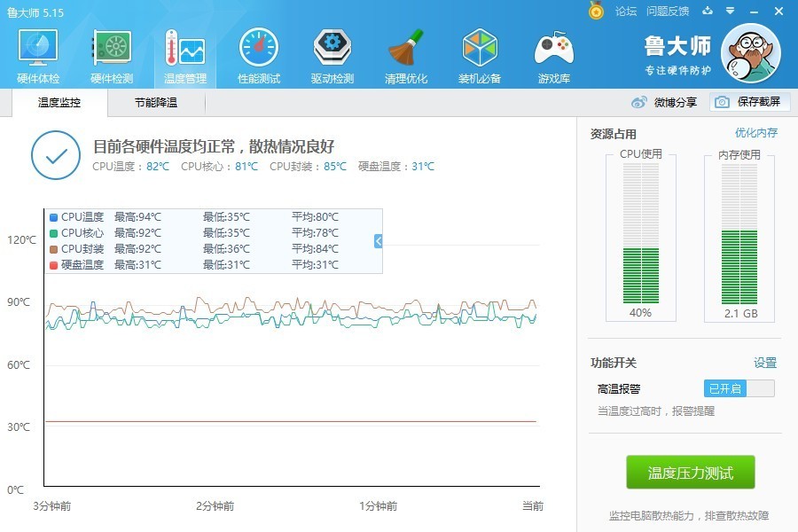Click the 内存使用 memory usage bar
The image size is (798, 532).
(x=739, y=239)
